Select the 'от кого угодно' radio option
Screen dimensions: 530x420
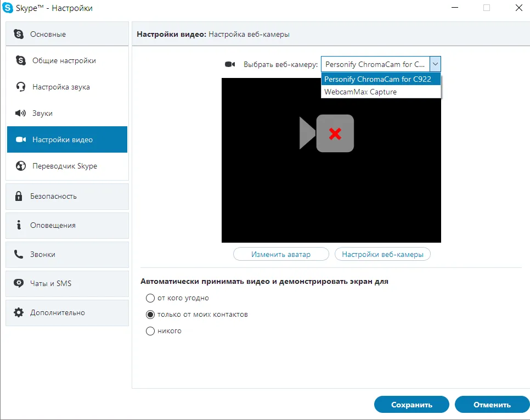pos(150,298)
